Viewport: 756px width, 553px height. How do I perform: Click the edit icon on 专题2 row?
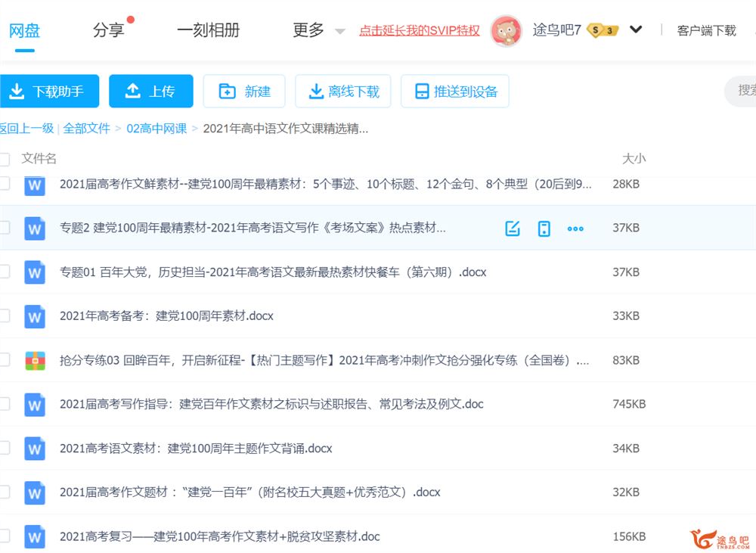pyautogui.click(x=513, y=228)
